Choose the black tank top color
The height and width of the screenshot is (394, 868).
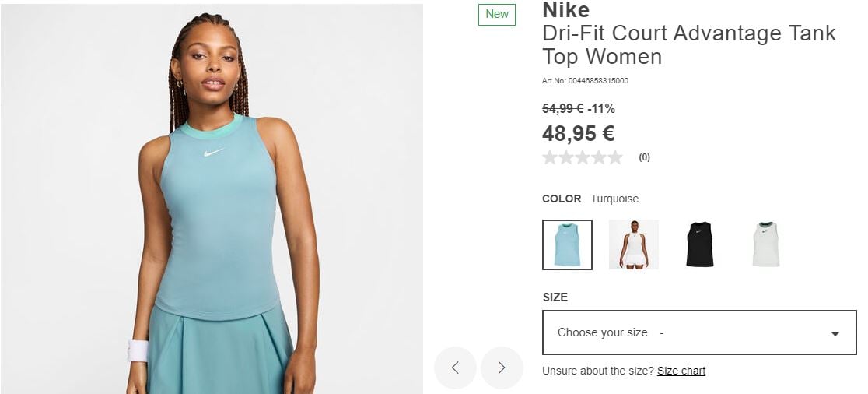click(699, 244)
